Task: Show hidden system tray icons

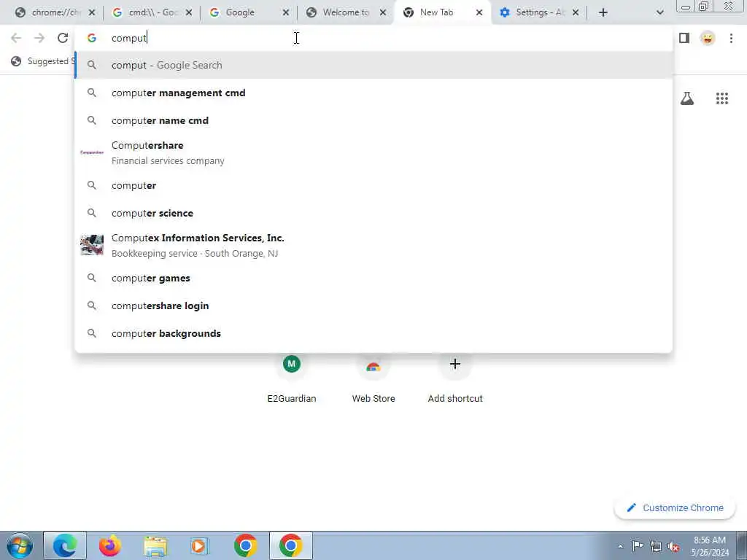Action: pos(620,546)
